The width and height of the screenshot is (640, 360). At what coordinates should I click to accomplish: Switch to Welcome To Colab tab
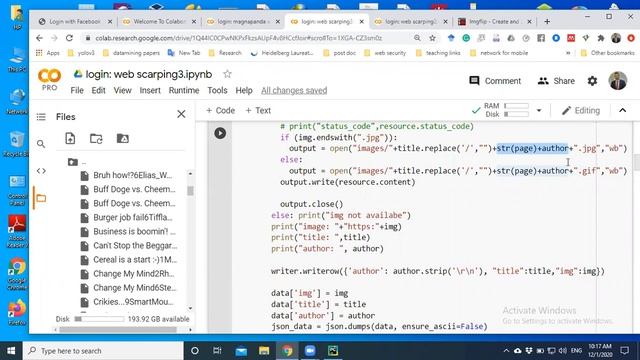pyautogui.click(x=159, y=22)
